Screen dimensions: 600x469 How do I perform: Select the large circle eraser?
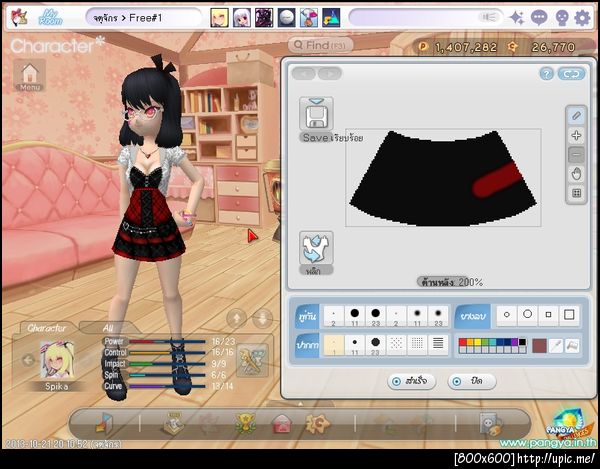[527, 315]
